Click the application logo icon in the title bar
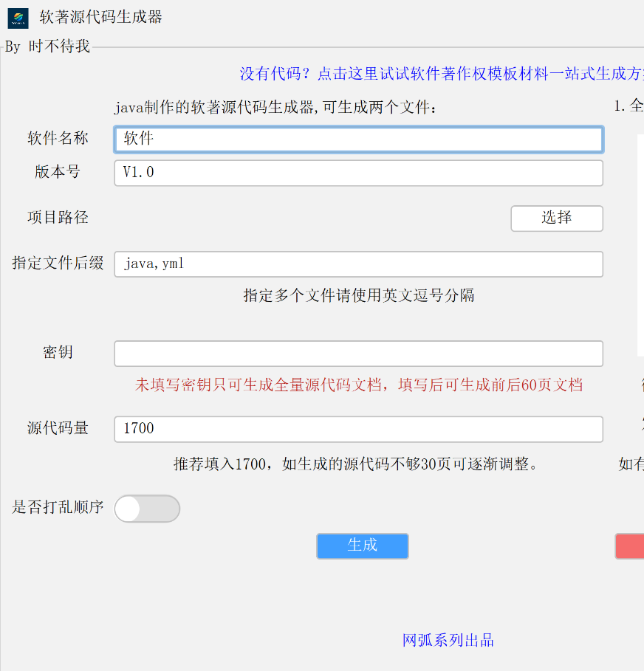The width and height of the screenshot is (644, 671). coord(18,18)
